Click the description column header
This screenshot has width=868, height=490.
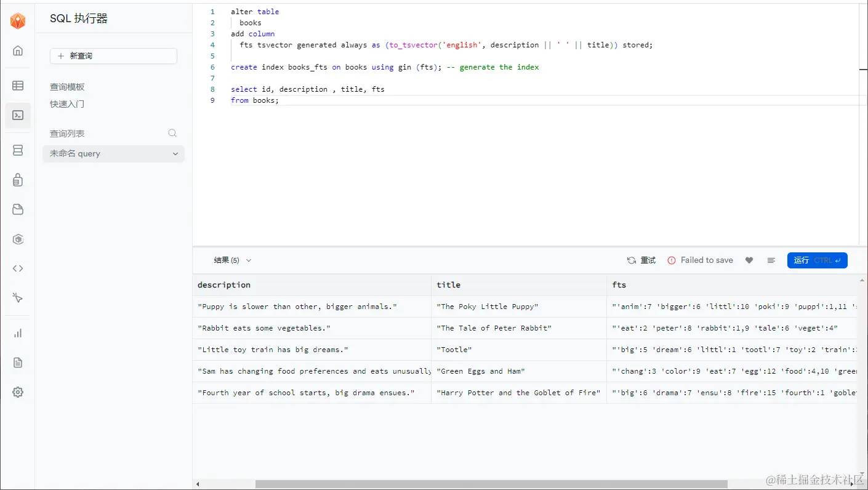coord(311,285)
